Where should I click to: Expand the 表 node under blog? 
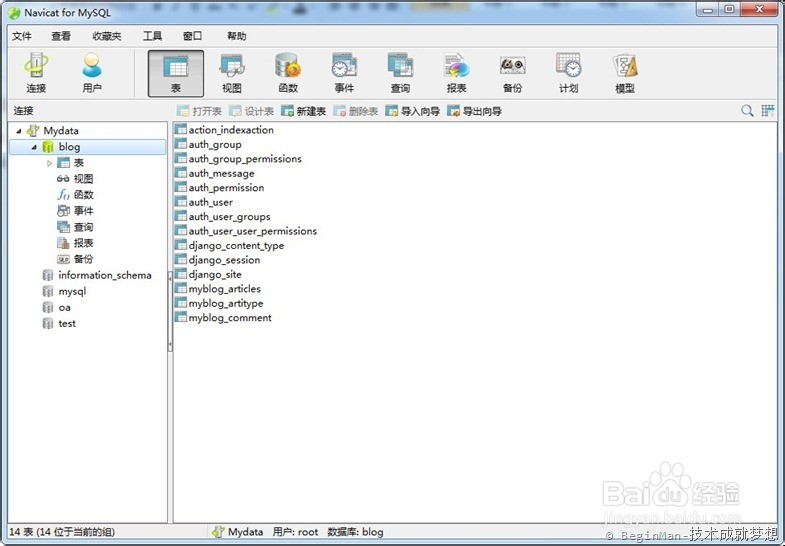49,163
